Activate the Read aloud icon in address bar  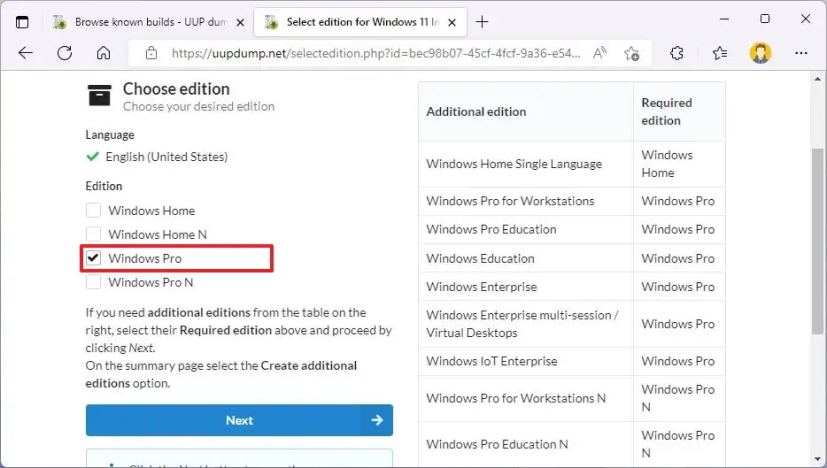tap(600, 53)
